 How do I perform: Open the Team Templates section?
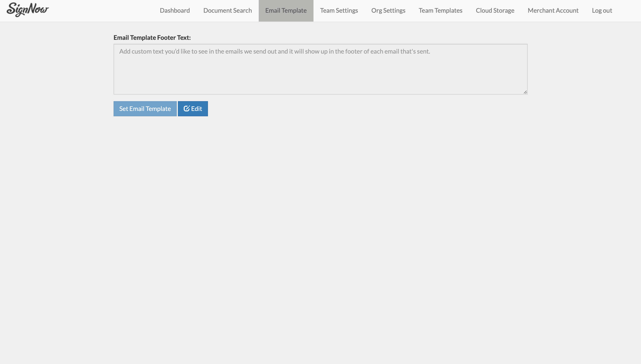[x=440, y=10]
